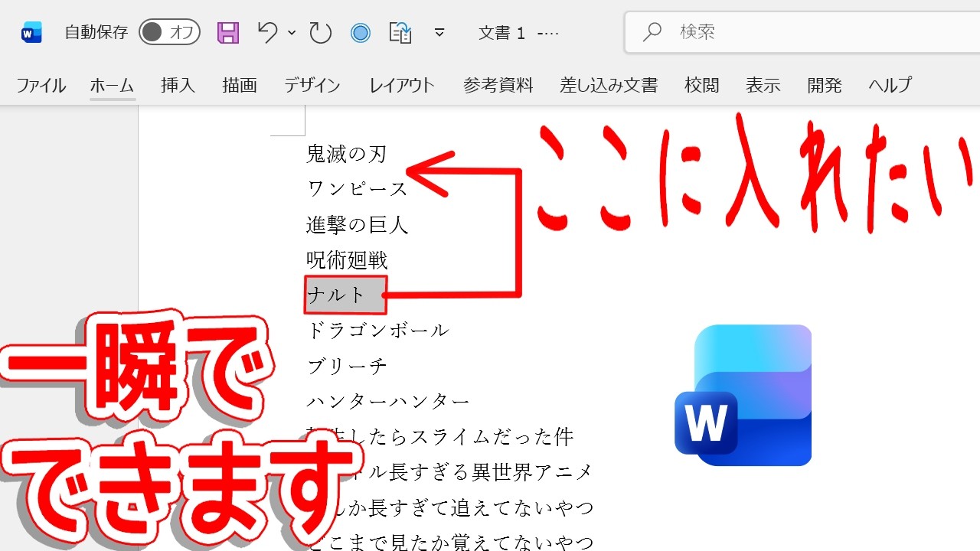Switch to the 描画 tab
This screenshot has height=551, width=980.
tap(240, 85)
